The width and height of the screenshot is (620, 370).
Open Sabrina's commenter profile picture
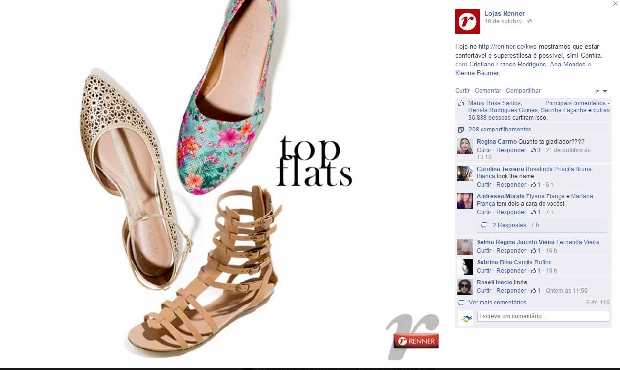pyautogui.click(x=465, y=267)
